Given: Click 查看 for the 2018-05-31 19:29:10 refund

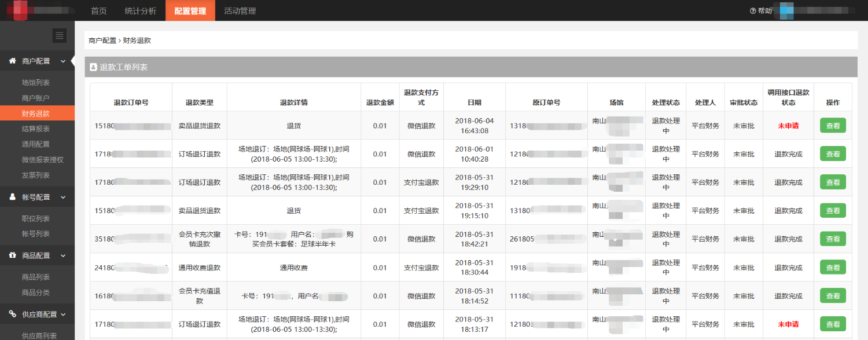Looking at the screenshot, I should click(833, 182).
